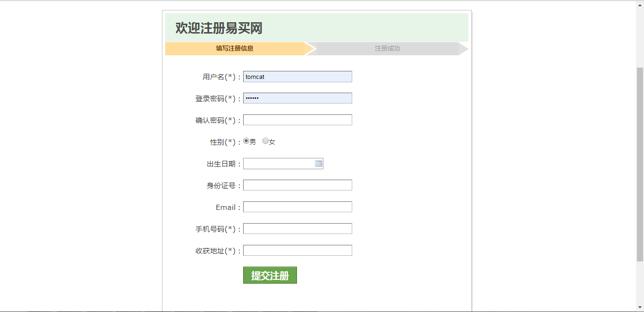
Task: Click the 注册成功 step tab
Action: point(387,48)
